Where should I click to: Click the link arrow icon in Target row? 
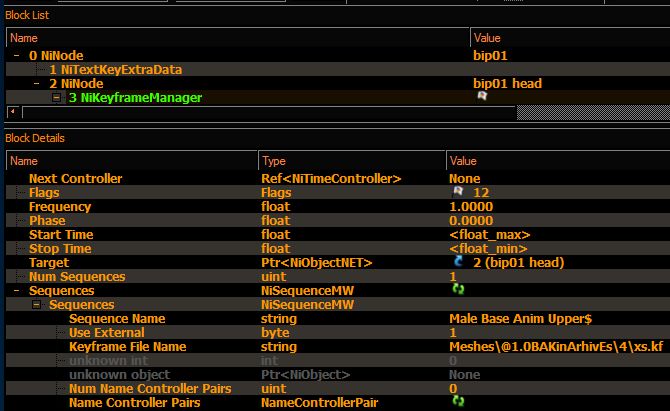458,261
